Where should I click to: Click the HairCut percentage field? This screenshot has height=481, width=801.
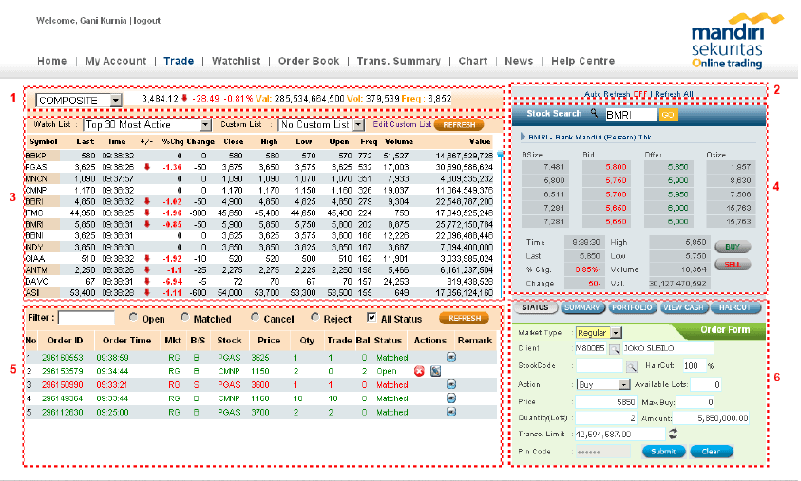click(x=695, y=366)
